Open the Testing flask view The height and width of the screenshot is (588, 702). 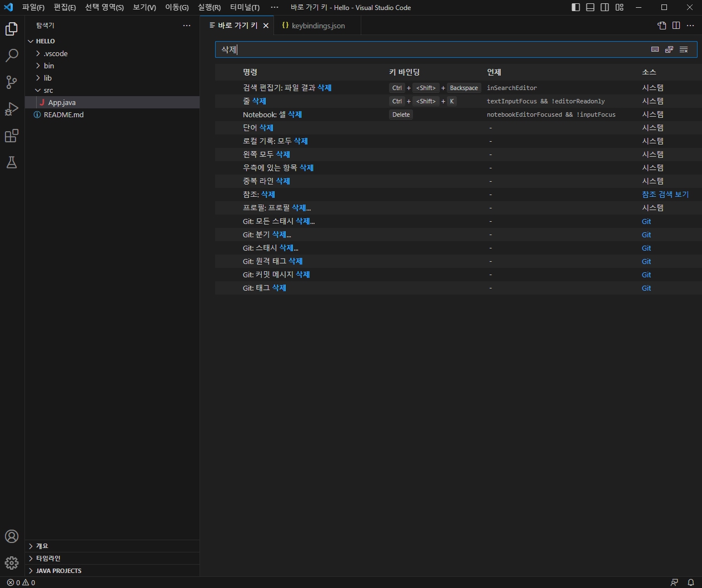click(x=12, y=162)
